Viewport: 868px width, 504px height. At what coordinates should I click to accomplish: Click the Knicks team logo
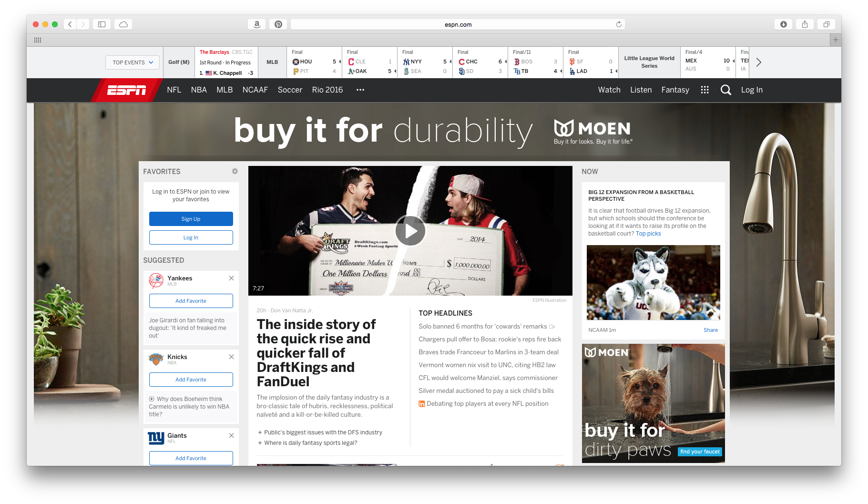[x=157, y=359]
